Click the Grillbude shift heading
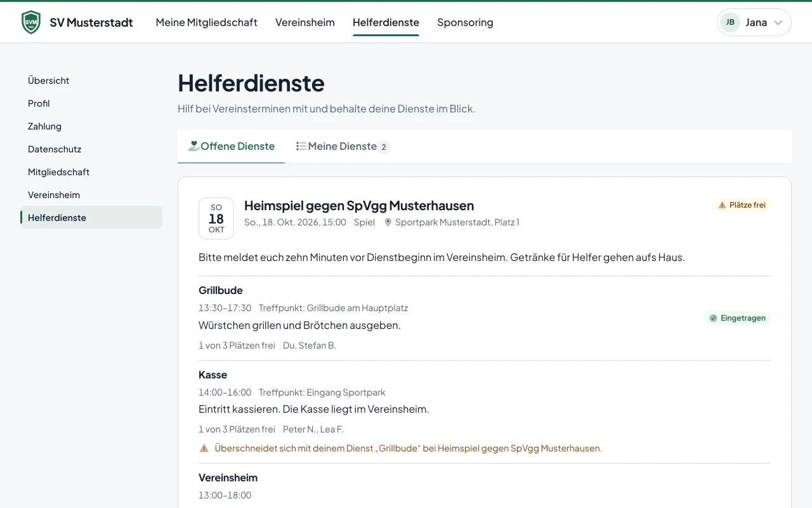The image size is (812, 508). point(221,290)
